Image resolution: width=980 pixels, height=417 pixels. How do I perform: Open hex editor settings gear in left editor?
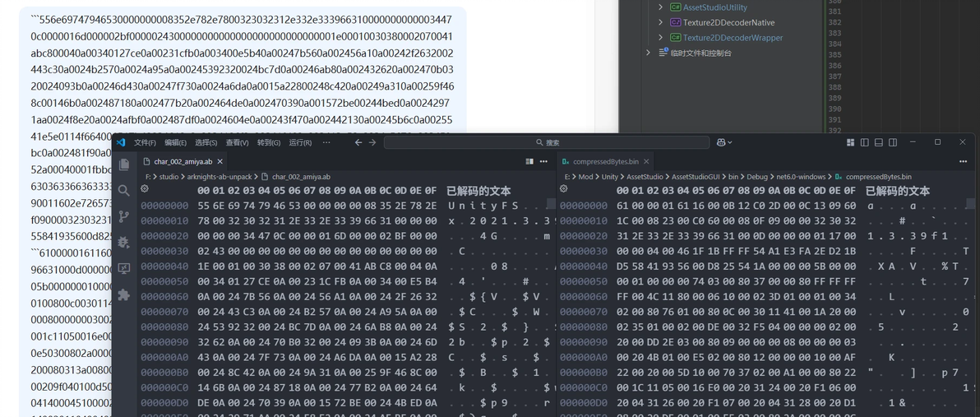click(x=145, y=188)
